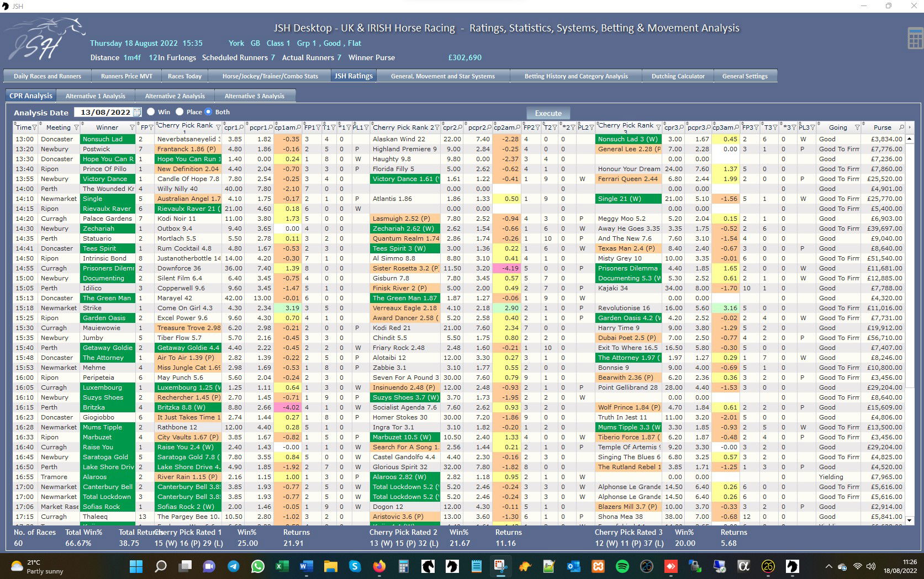This screenshot has width=924, height=579.
Task: Search the Purse column
Action: (902, 128)
